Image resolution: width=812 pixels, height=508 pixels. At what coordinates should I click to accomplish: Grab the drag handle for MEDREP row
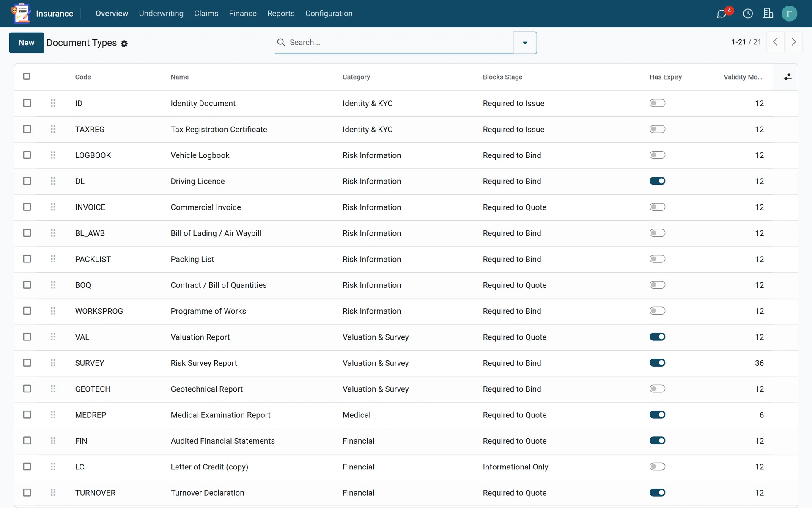[53, 415]
